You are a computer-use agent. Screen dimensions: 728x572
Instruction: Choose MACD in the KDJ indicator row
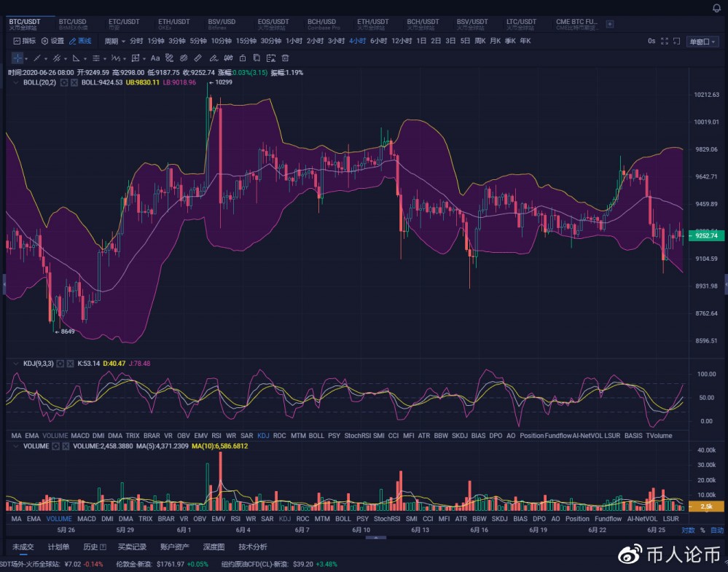(79, 436)
